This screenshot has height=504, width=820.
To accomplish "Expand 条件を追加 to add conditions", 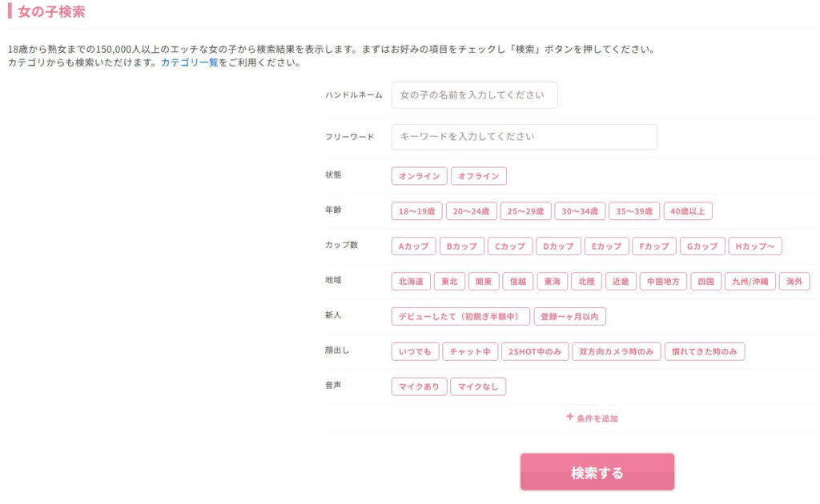I will pos(592,418).
